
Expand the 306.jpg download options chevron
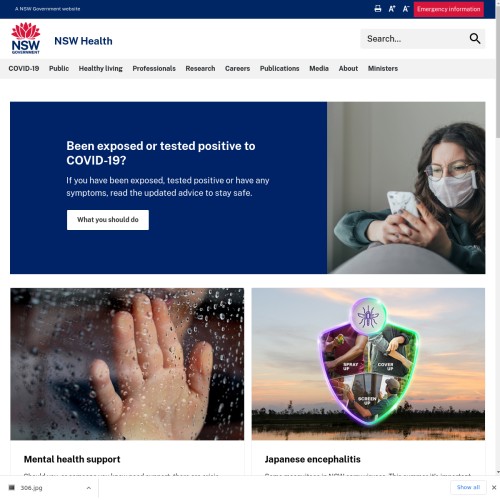pyautogui.click(x=88, y=488)
